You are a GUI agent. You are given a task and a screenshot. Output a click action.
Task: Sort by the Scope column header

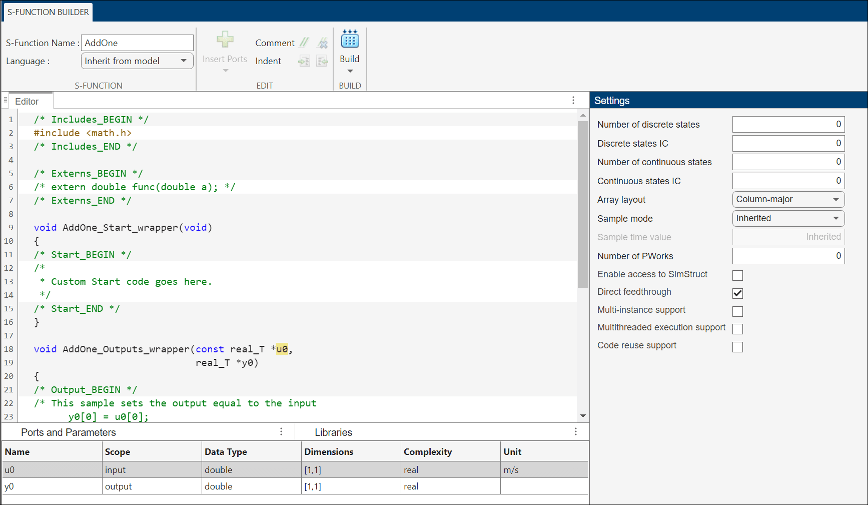point(152,452)
